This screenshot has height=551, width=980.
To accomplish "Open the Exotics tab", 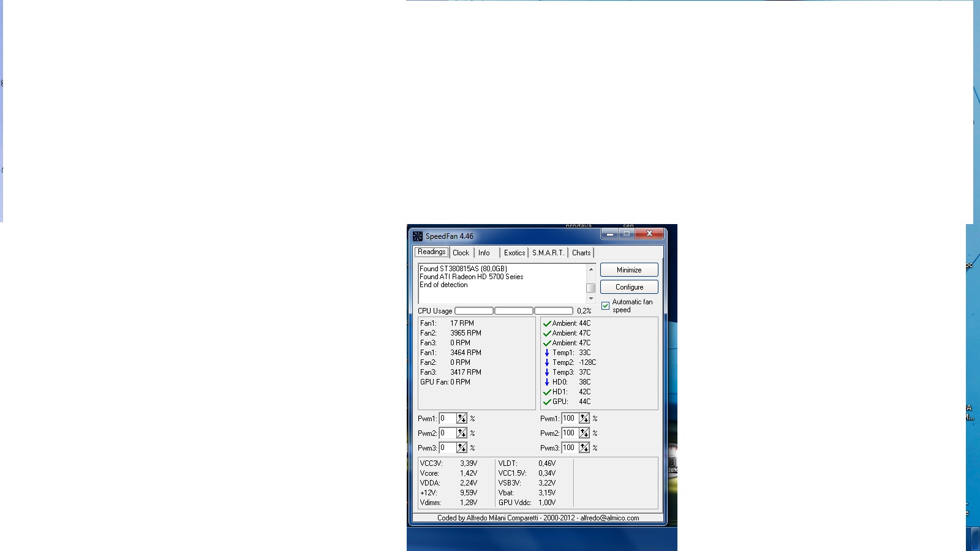I will pyautogui.click(x=514, y=253).
